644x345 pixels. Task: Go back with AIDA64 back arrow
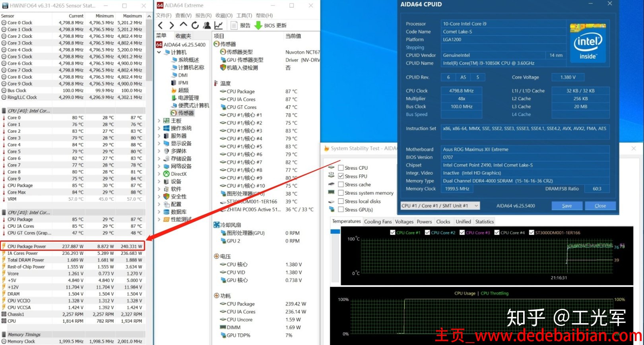(x=160, y=25)
